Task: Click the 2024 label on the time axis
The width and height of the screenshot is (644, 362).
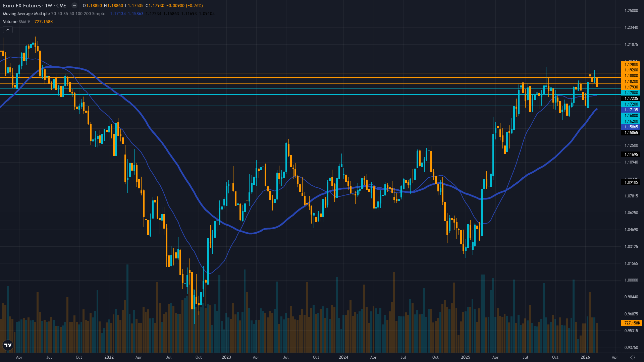Action: [343, 357]
